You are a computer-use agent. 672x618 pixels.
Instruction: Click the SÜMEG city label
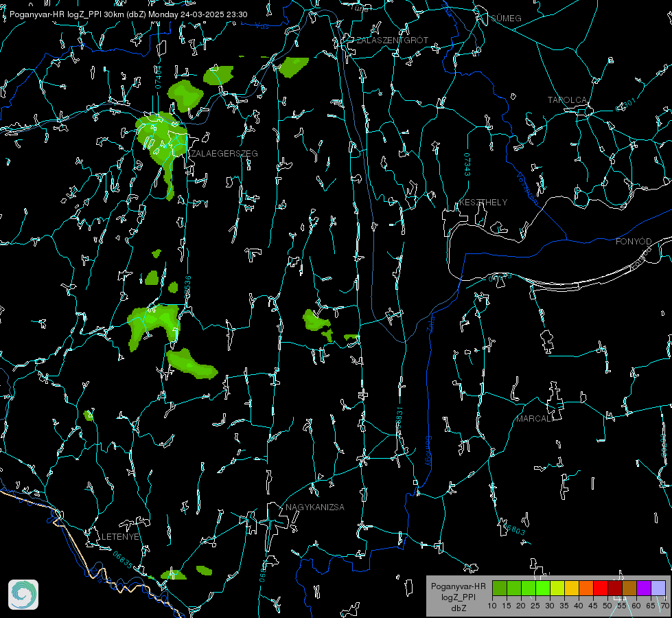506,19
